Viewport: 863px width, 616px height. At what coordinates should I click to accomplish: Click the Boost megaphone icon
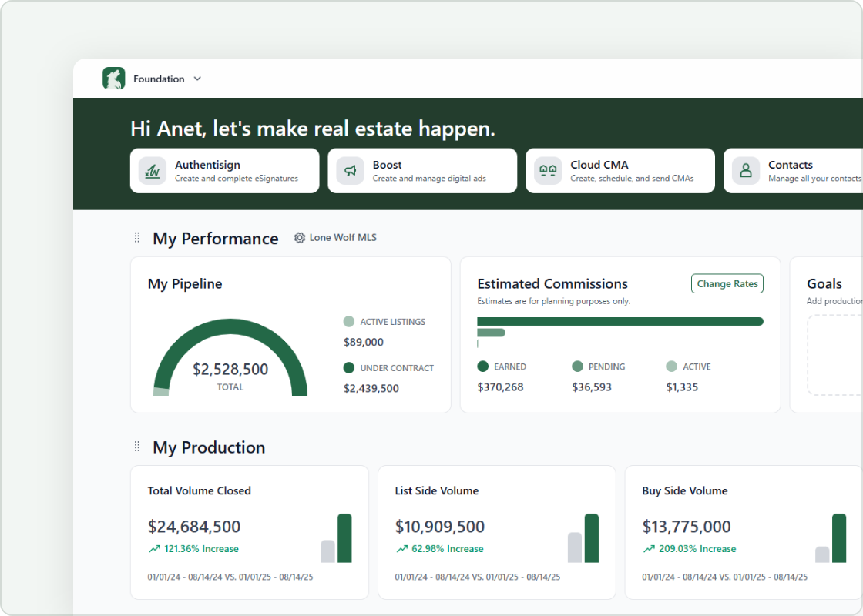coord(350,171)
